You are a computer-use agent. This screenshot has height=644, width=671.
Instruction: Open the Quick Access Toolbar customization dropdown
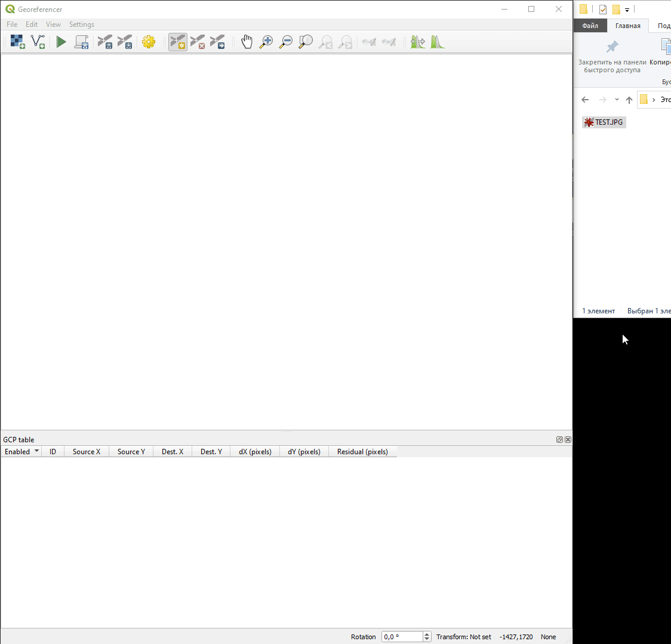(627, 9)
